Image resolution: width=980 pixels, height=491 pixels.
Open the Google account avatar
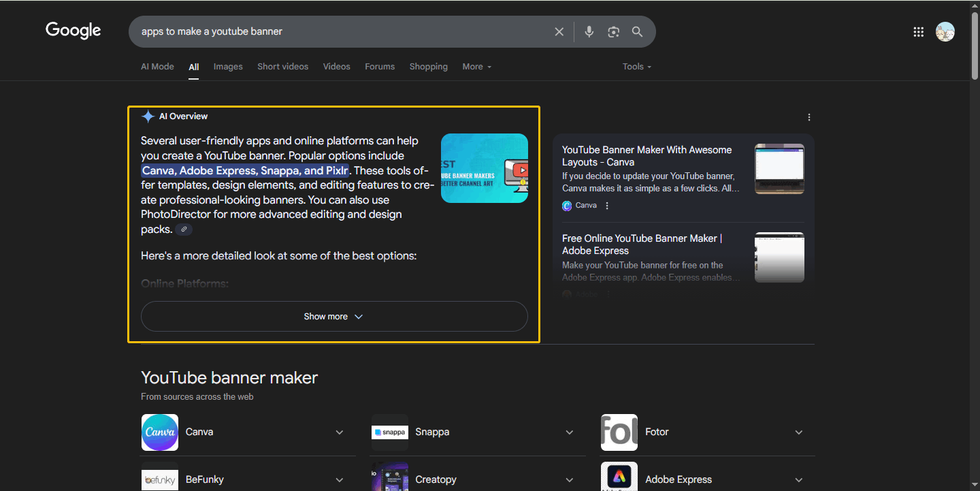point(945,31)
